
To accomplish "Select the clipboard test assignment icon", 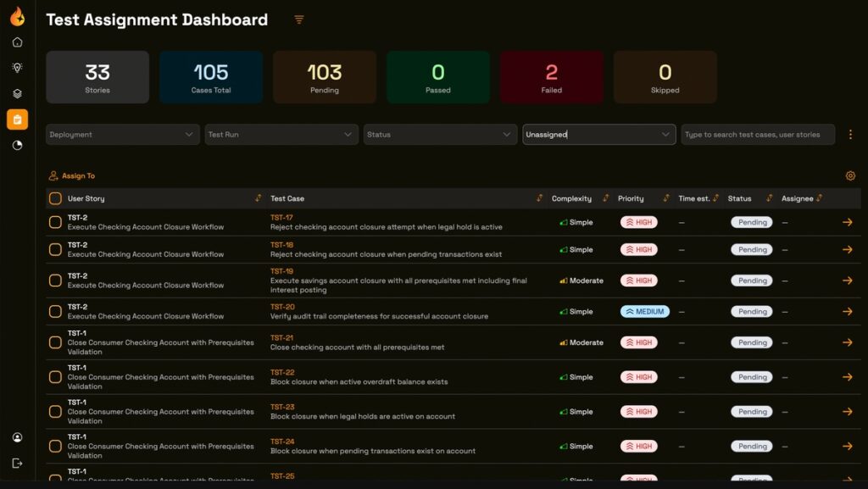I will pyautogui.click(x=17, y=119).
